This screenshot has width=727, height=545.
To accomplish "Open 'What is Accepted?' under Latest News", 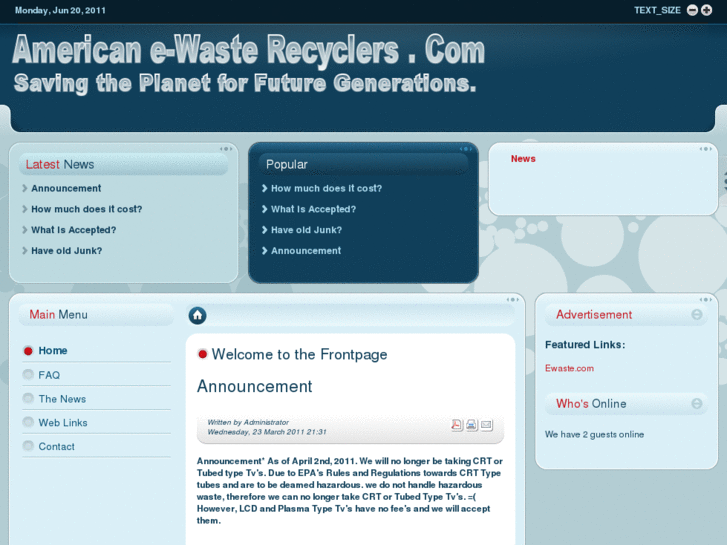I will pos(73,230).
